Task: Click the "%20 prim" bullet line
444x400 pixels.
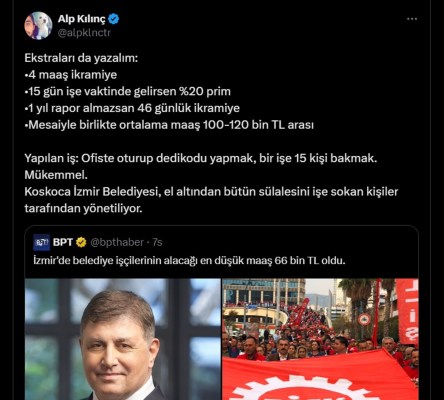Action: pos(127,91)
